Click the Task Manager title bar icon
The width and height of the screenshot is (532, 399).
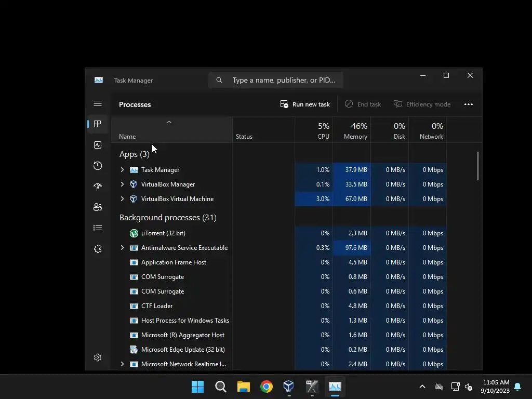pos(99,80)
